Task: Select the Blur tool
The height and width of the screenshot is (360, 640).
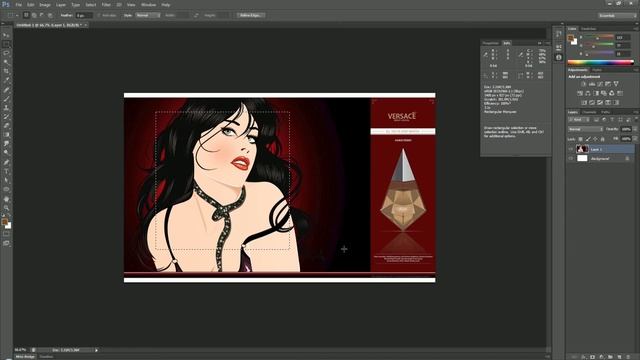Action: point(6,144)
